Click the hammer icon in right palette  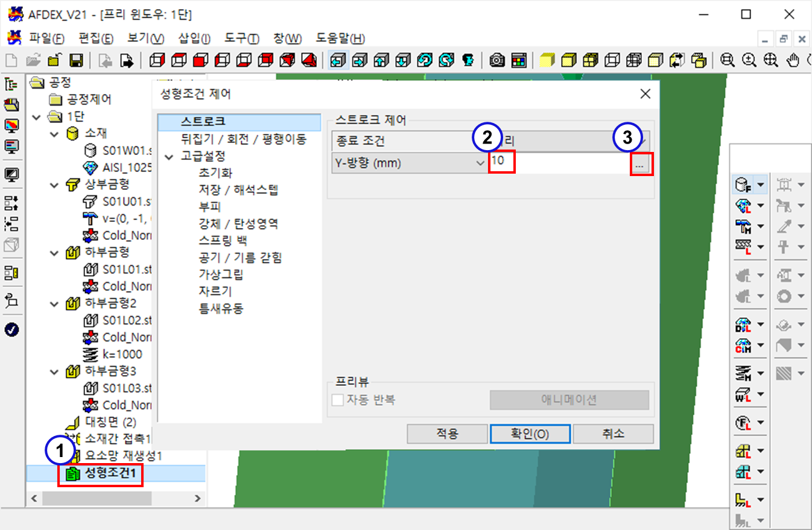pyautogui.click(x=743, y=226)
